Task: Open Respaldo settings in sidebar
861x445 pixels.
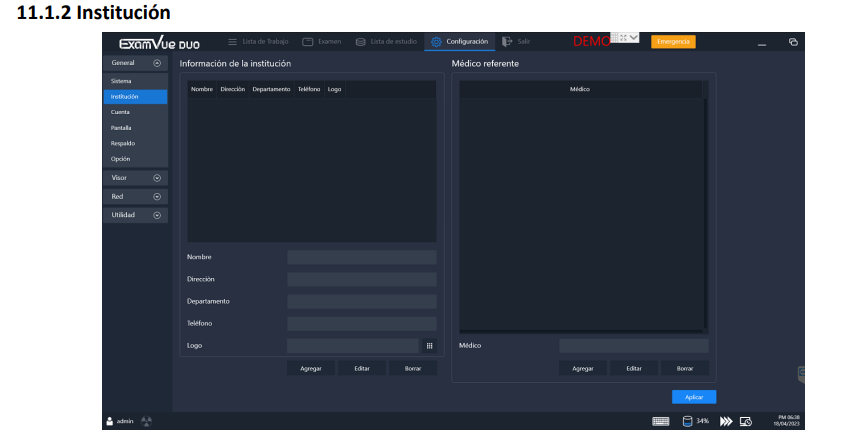Action: click(136, 143)
